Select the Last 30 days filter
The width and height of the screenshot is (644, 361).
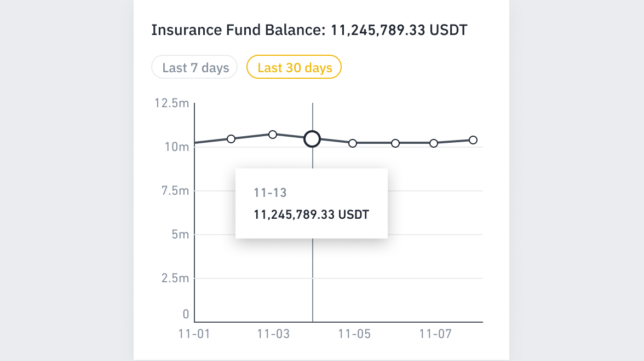295,68
